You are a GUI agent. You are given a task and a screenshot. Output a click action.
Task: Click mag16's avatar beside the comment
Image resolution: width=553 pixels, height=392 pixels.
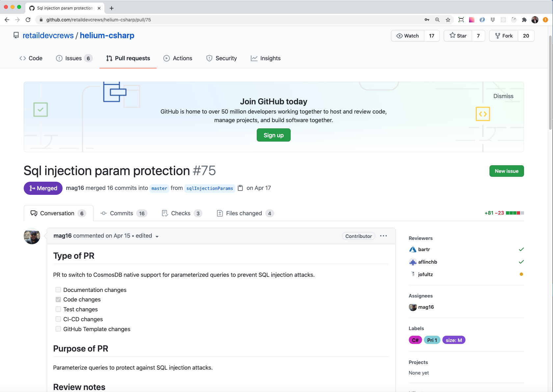click(32, 236)
